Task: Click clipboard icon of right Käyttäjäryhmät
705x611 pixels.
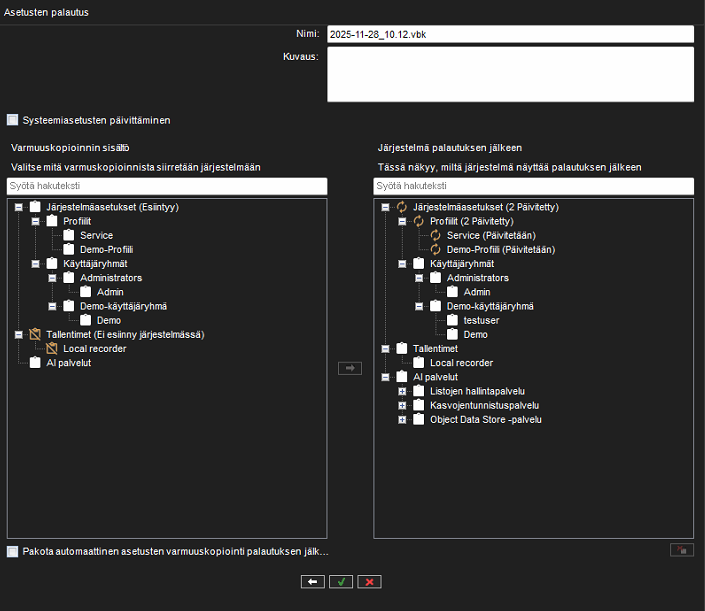Action: click(419, 263)
